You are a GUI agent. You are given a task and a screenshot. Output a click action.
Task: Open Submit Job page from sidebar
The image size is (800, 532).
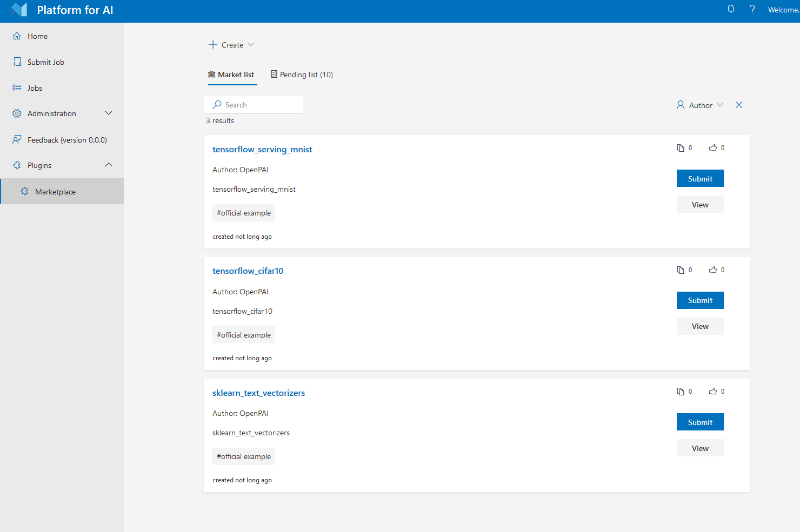(x=62, y=62)
